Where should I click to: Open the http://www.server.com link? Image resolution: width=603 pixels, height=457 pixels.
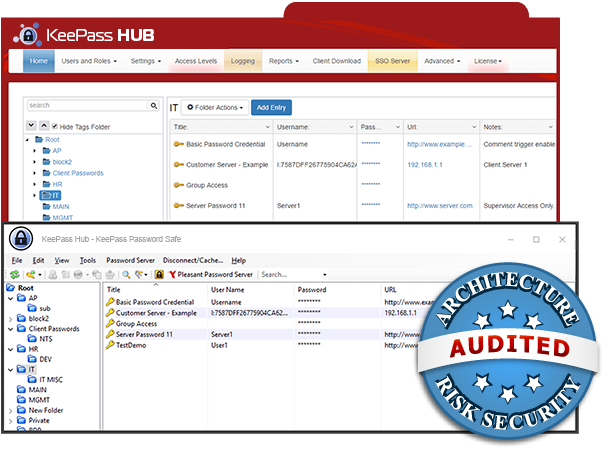point(440,206)
